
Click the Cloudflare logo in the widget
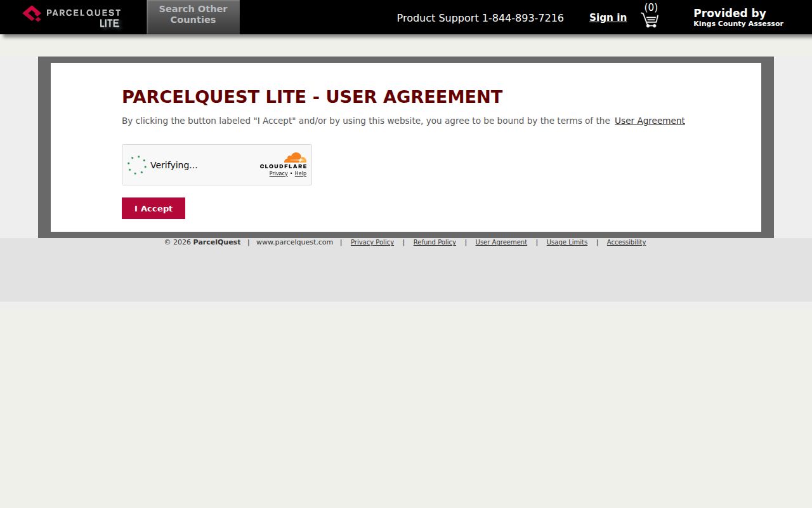pos(283,161)
